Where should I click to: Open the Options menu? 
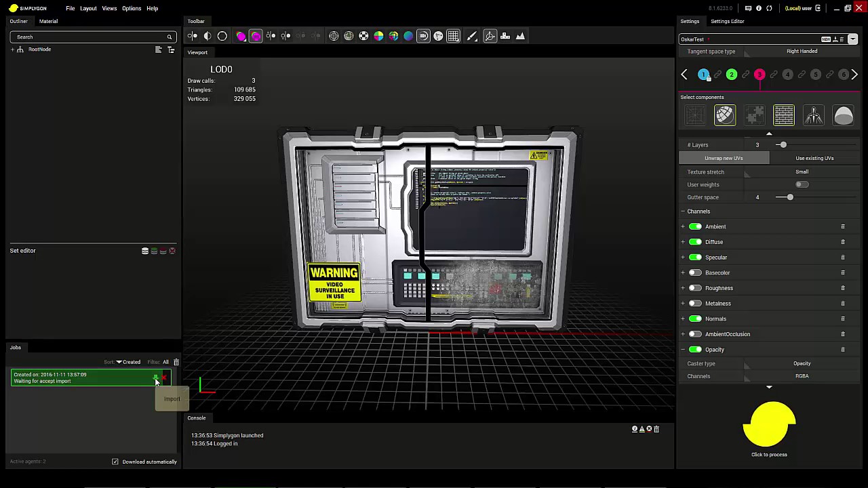[x=132, y=9]
